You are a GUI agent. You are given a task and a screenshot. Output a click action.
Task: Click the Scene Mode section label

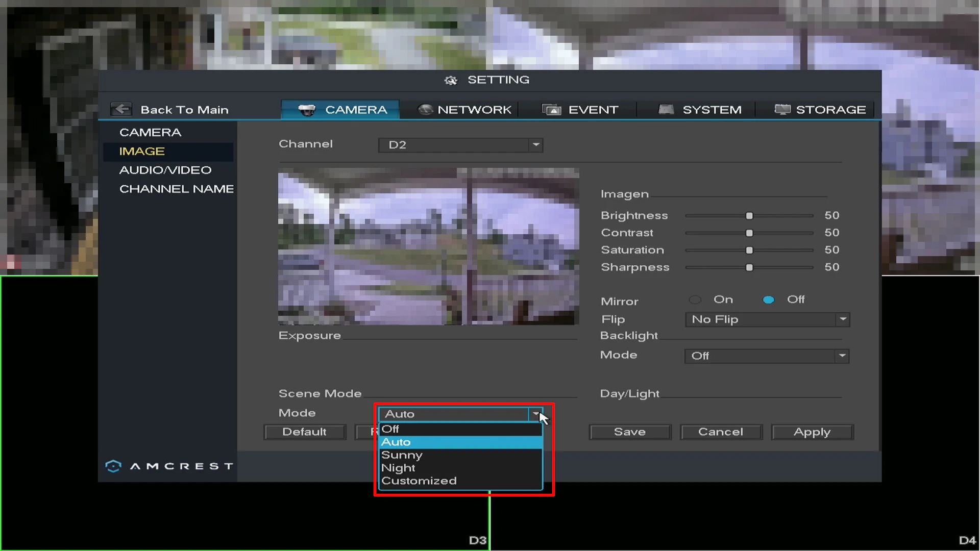click(320, 394)
